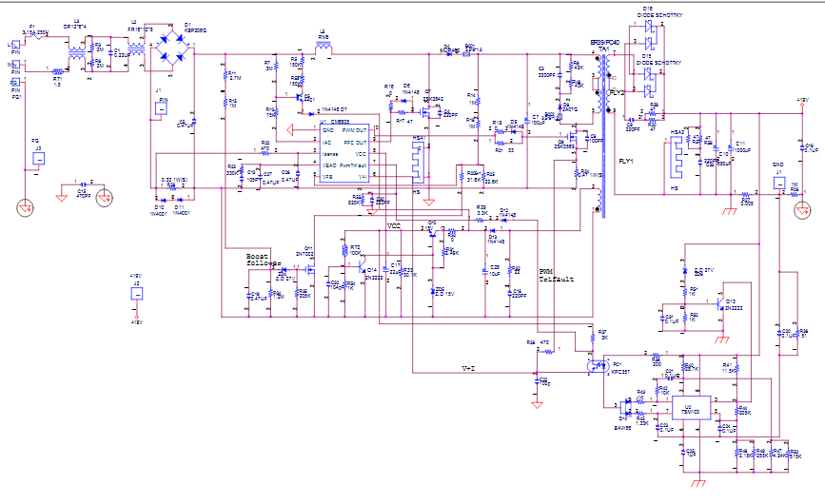Click the FG1 pin connector

point(16,83)
